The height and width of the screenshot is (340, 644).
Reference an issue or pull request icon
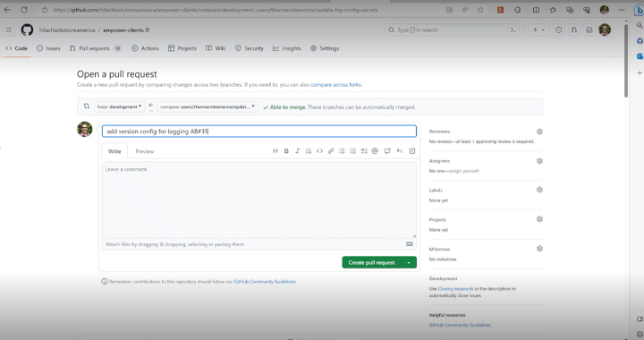(387, 151)
